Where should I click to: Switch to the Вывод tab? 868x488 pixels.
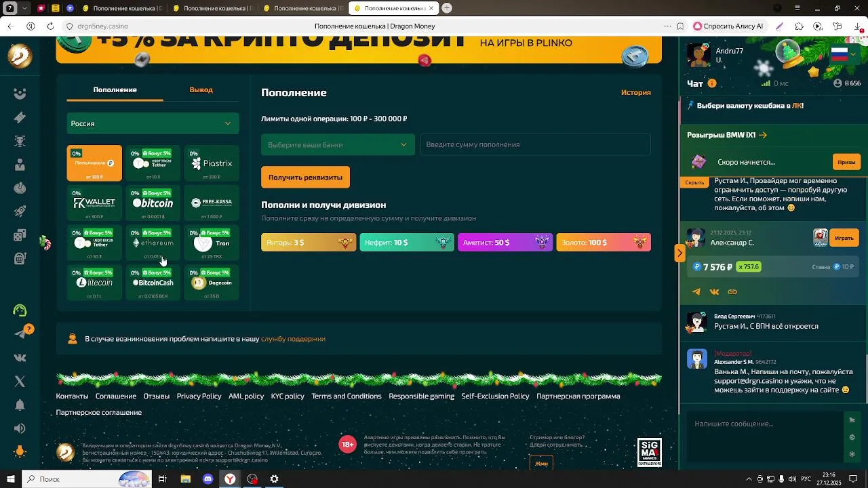pos(201,89)
